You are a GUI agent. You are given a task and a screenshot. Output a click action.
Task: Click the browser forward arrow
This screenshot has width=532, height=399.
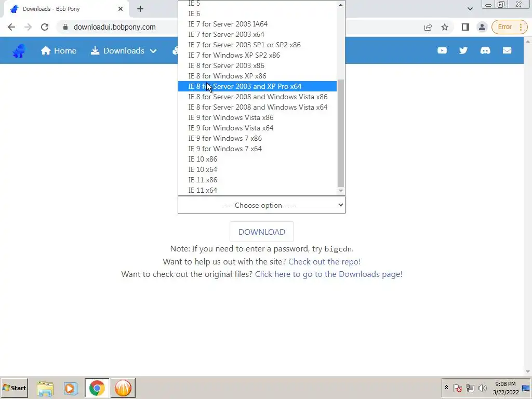(28, 27)
